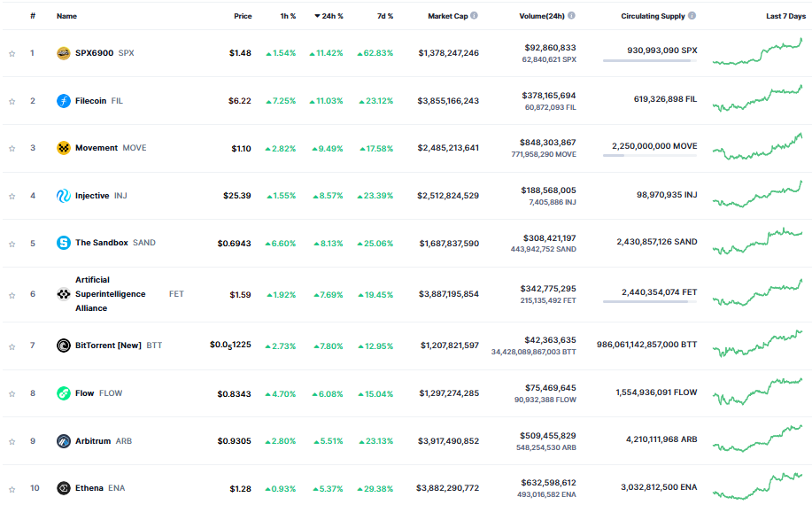Click Injective price $25.39

[x=237, y=196]
